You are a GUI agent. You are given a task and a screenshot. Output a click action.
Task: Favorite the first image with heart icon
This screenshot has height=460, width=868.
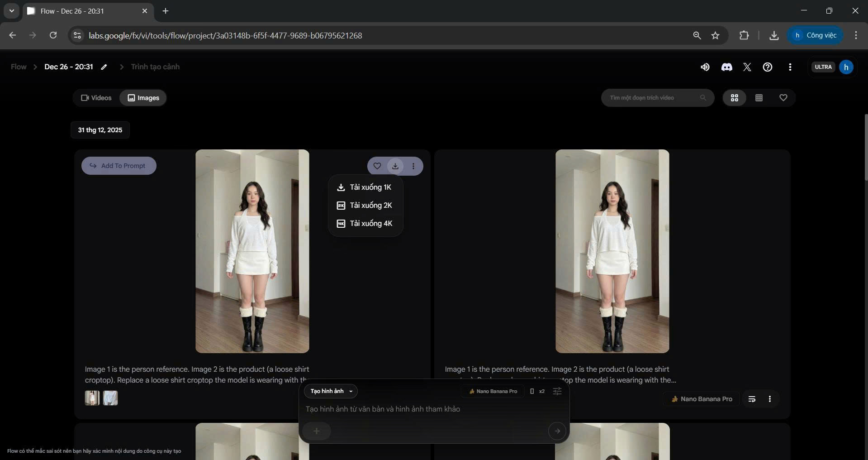pos(377,166)
